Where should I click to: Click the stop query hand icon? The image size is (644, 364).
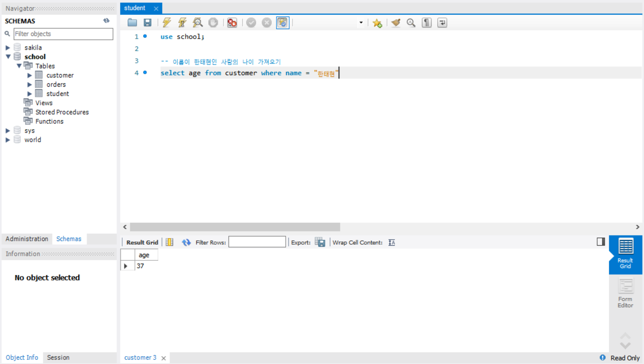coord(213,23)
